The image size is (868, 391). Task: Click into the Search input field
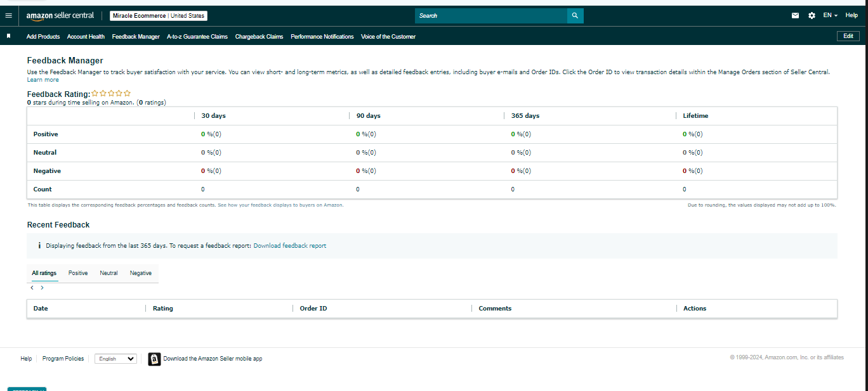point(490,16)
